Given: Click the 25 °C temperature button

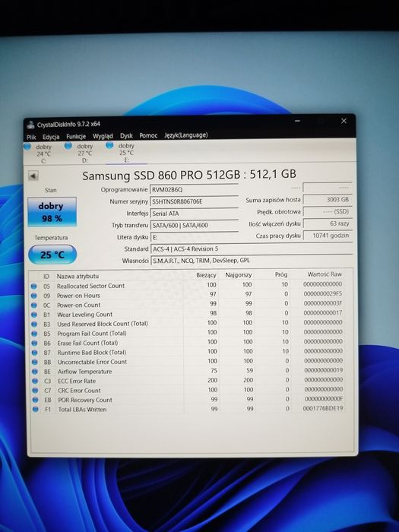Looking at the screenshot, I should [52, 255].
